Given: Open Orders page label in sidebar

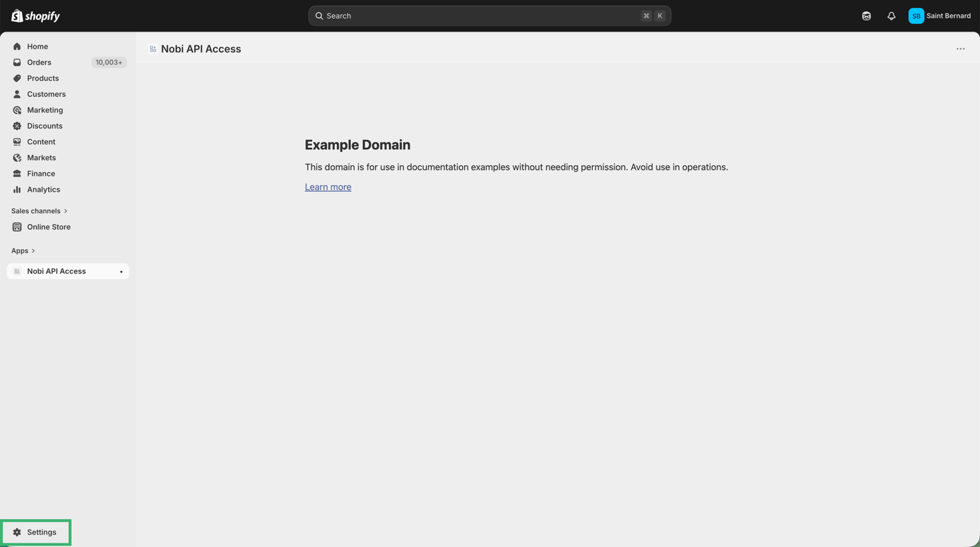Looking at the screenshot, I should coord(39,62).
